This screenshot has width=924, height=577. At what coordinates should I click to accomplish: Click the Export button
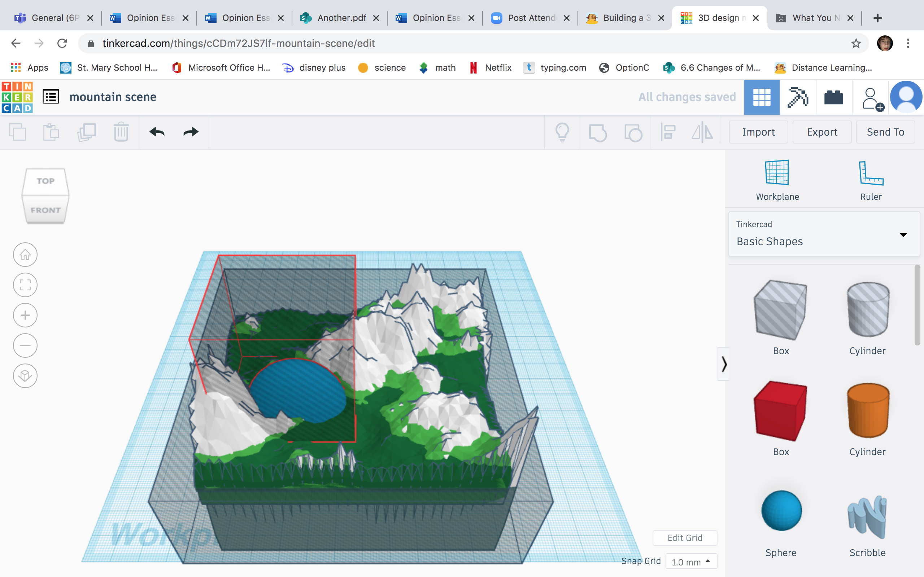pos(821,132)
